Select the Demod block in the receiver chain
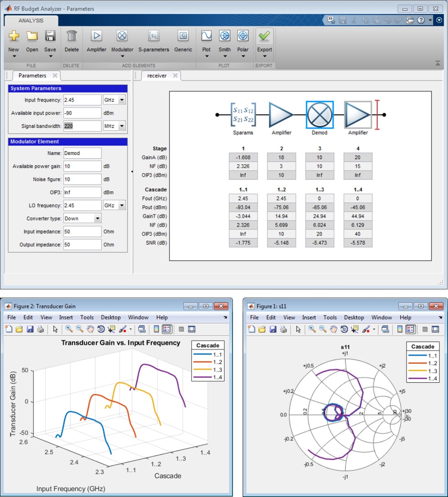Screen dimensions: 448x497 (x=319, y=115)
